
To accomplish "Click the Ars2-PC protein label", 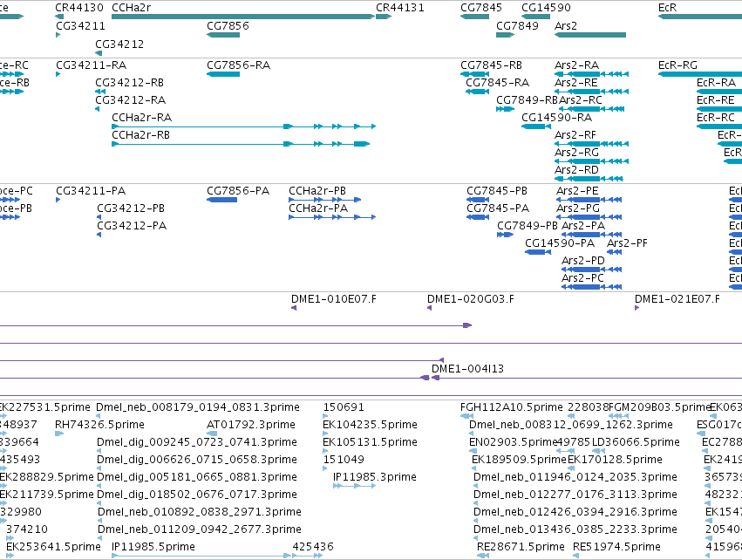I will (x=582, y=278).
